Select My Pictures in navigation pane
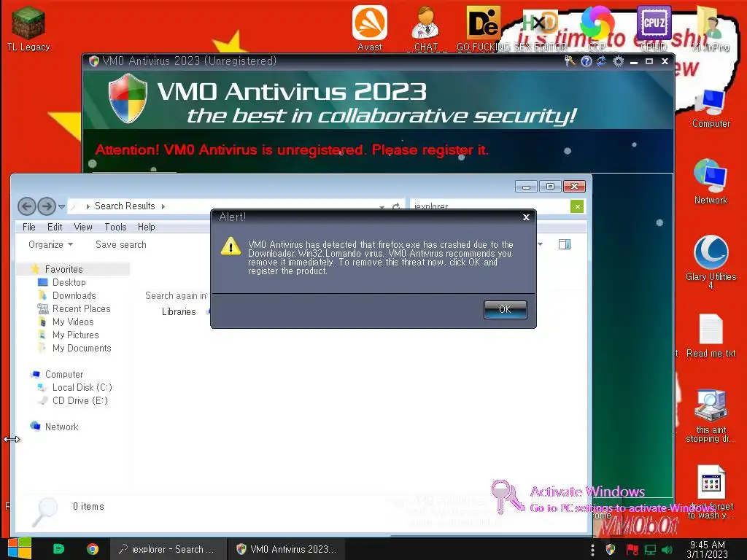This screenshot has width=747, height=560. (75, 335)
